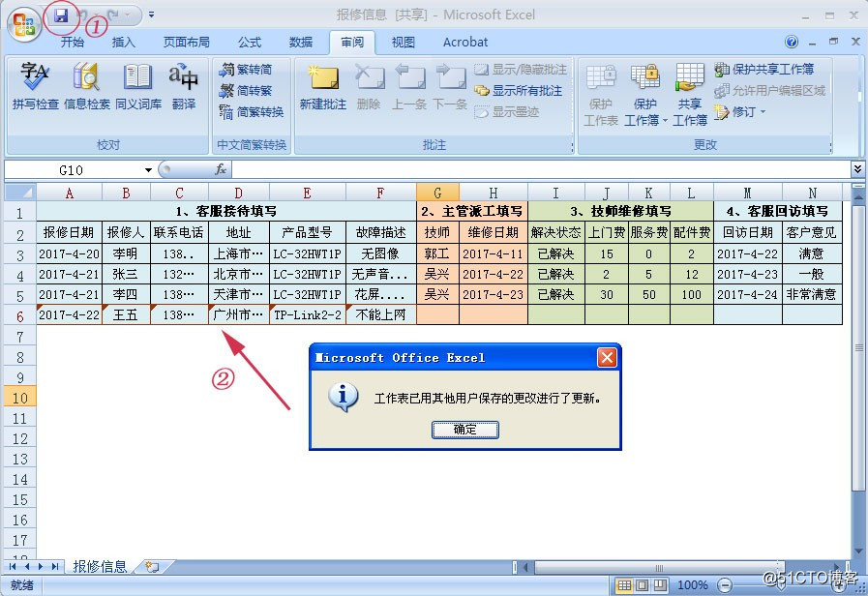The width and height of the screenshot is (868, 596).
Task: Click Show Ink (显示墨迹)
Action: click(507, 112)
